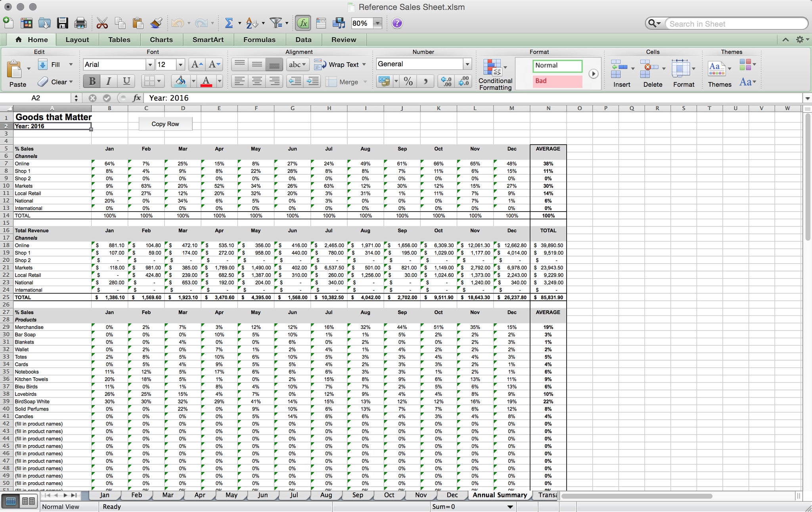Open the General number format dropdown
Viewport: 812px width, 512px height.
[467, 64]
